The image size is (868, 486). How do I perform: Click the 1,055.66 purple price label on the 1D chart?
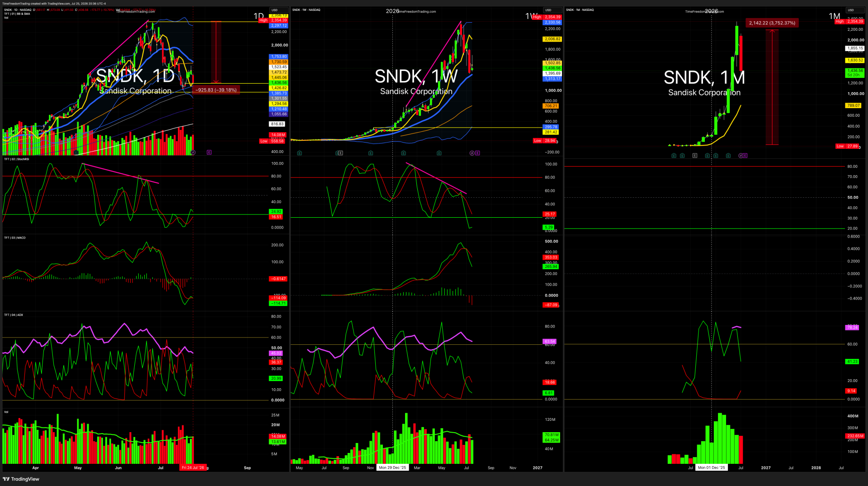(x=279, y=114)
